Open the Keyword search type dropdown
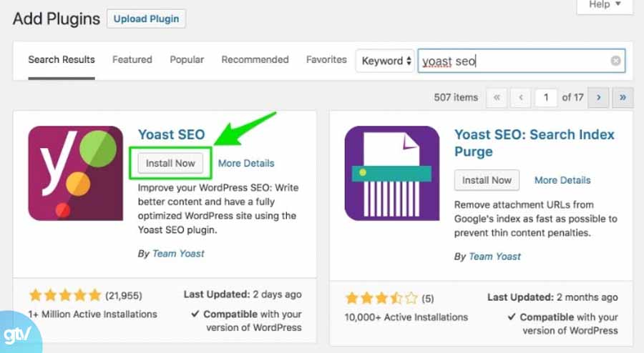 tap(386, 61)
